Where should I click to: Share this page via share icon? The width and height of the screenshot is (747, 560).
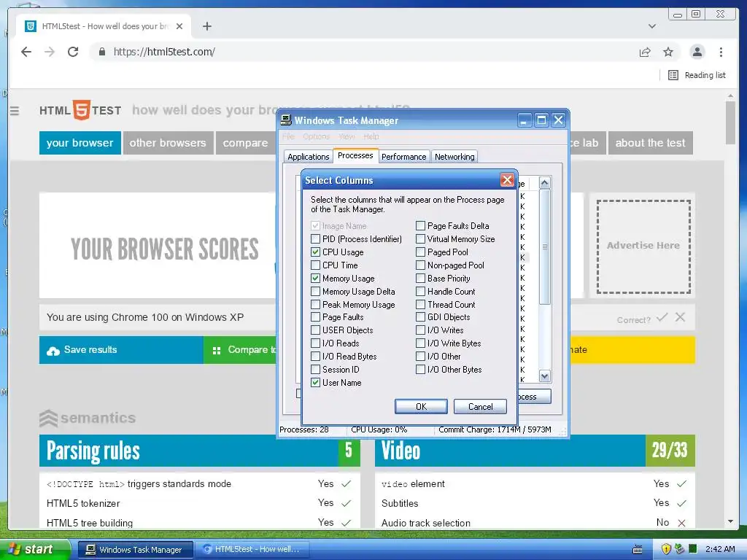click(x=645, y=52)
